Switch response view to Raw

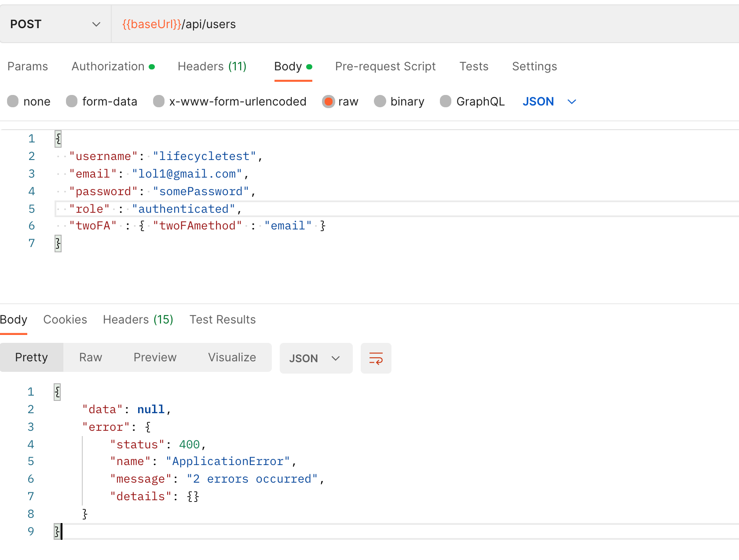90,357
